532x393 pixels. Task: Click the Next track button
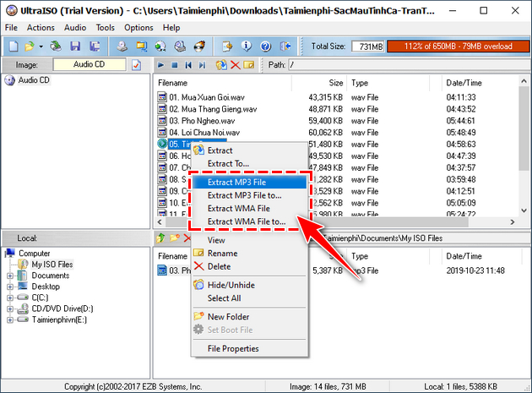202,64
